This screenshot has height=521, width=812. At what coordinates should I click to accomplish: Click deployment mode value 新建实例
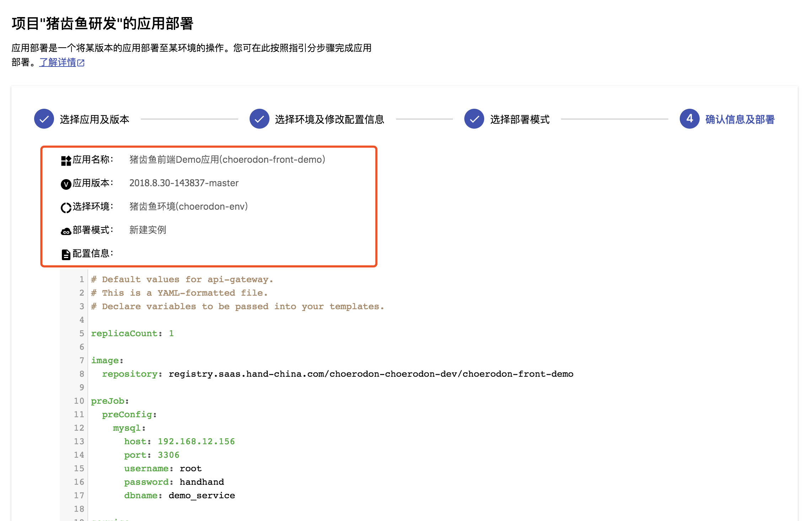click(x=148, y=230)
